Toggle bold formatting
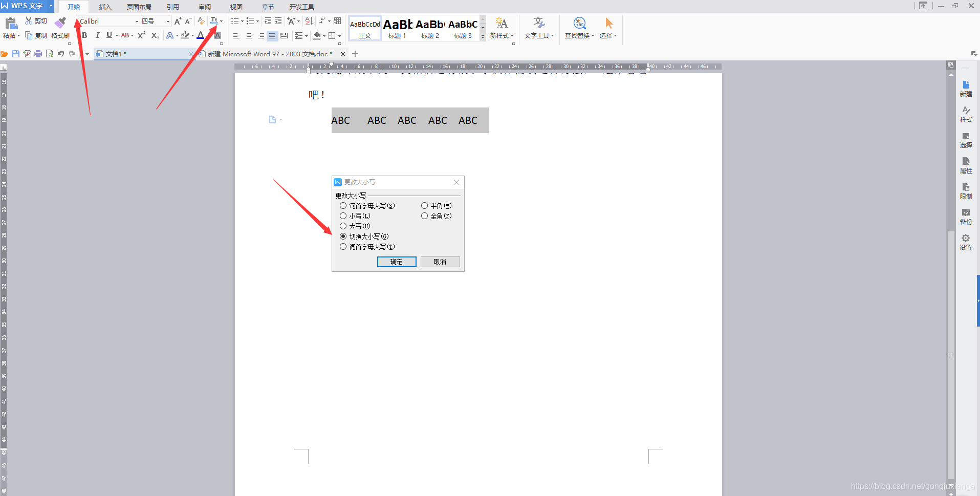The image size is (980, 496). coord(84,35)
